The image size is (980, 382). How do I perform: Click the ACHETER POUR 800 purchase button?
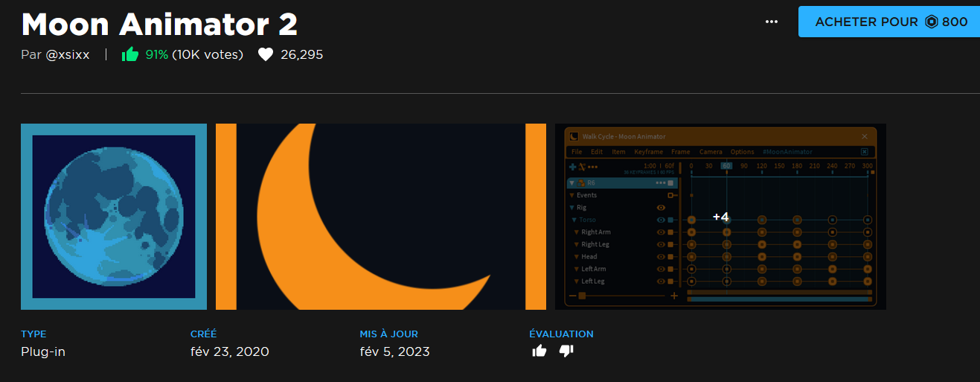(x=889, y=22)
